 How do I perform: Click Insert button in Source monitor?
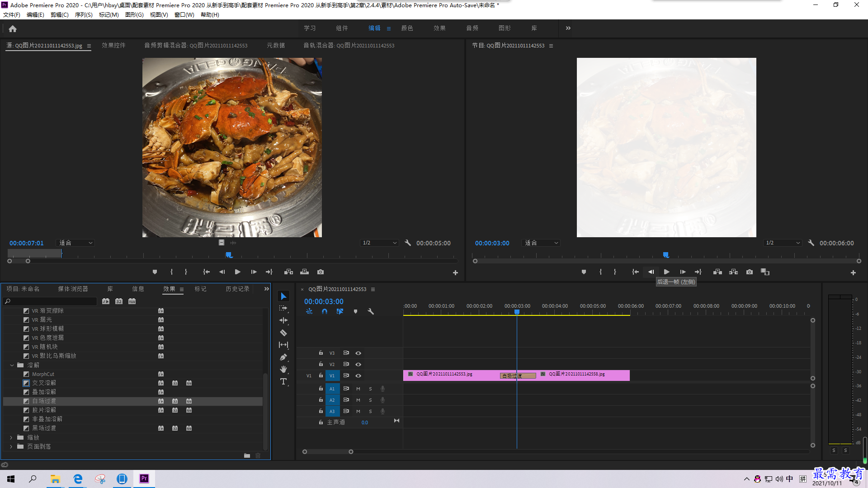pyautogui.click(x=288, y=272)
